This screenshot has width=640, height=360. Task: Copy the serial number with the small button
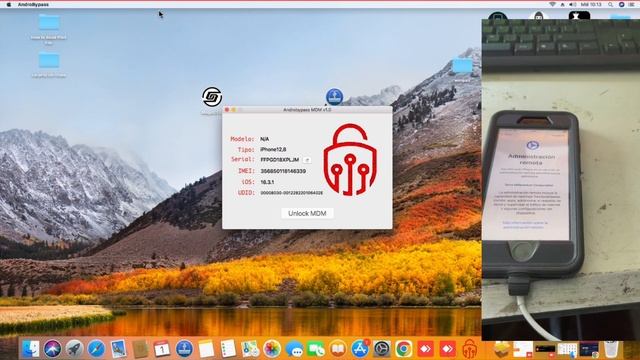307,160
